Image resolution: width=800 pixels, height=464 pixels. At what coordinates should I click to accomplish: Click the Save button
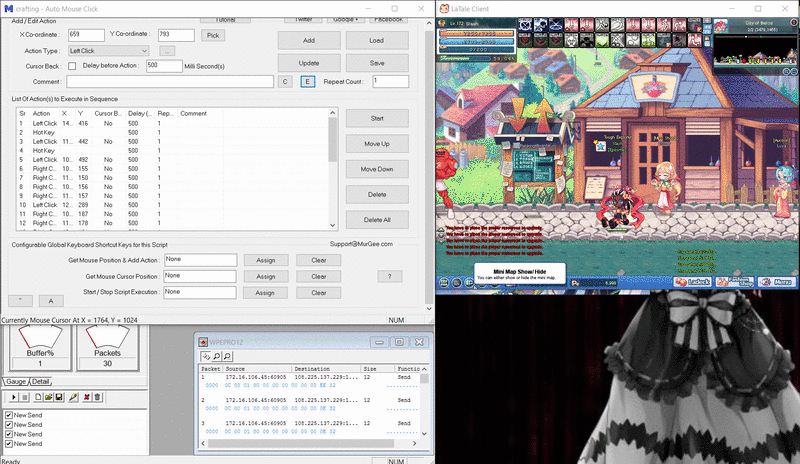click(377, 63)
